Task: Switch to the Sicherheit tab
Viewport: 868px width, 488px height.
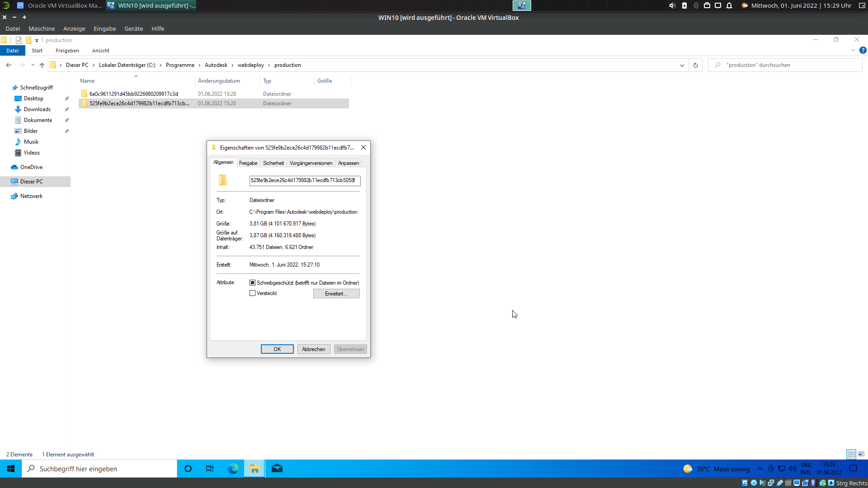Action: 273,163
